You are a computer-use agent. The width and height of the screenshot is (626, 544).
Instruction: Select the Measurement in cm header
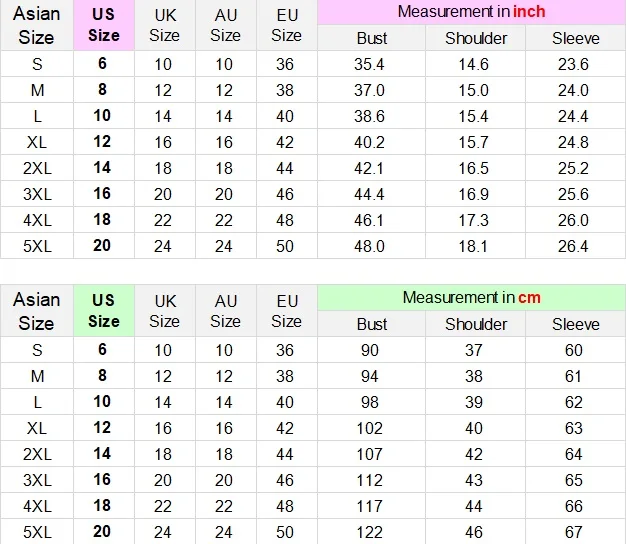[471, 298]
